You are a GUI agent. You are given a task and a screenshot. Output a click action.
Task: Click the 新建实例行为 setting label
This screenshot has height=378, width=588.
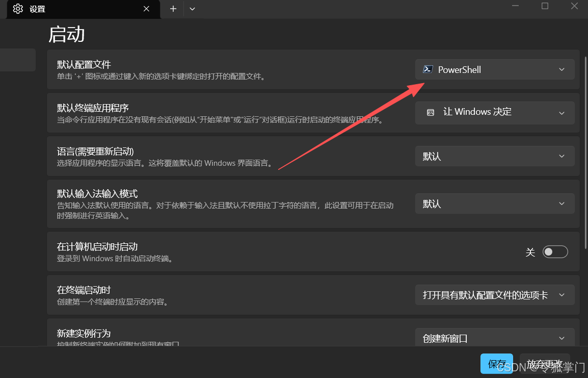click(84, 333)
